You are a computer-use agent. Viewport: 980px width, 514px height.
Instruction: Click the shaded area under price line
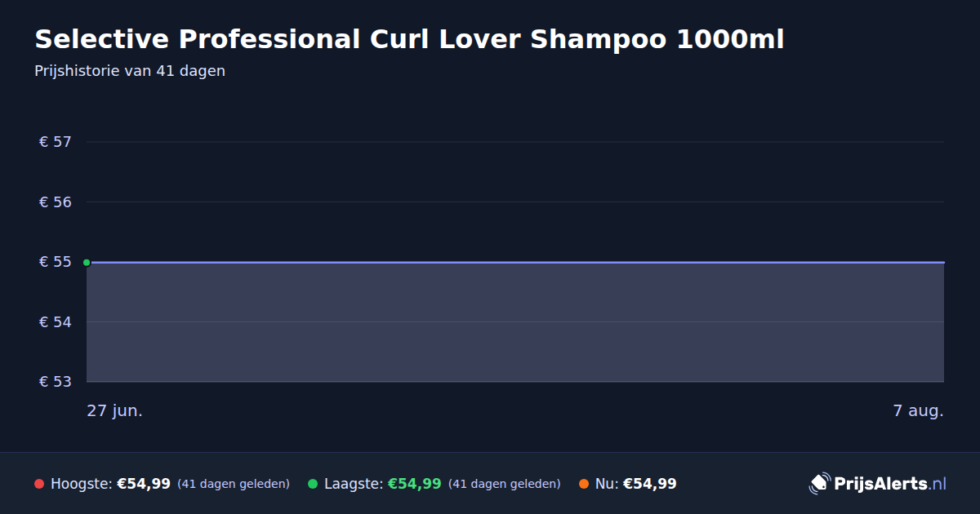tap(515, 322)
